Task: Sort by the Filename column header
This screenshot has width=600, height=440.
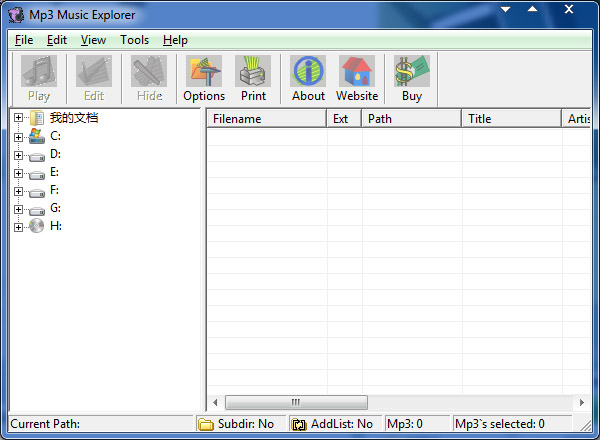Action: pyautogui.click(x=267, y=119)
